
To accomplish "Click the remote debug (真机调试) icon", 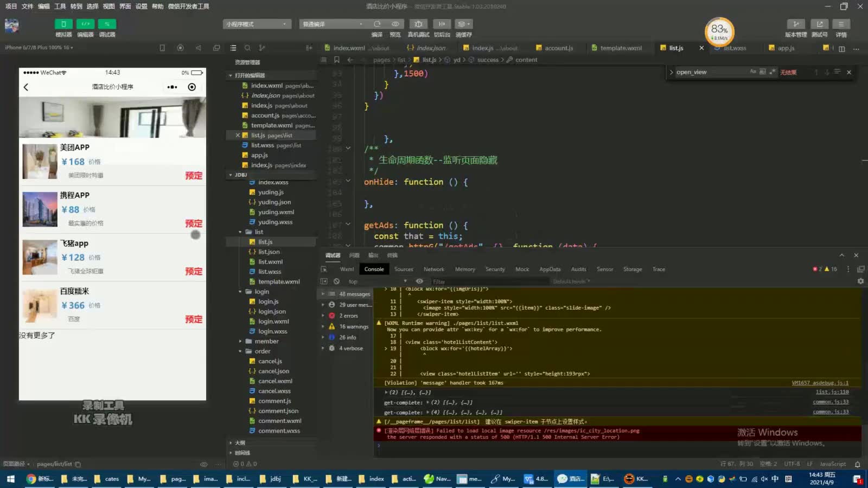I will pos(418,24).
